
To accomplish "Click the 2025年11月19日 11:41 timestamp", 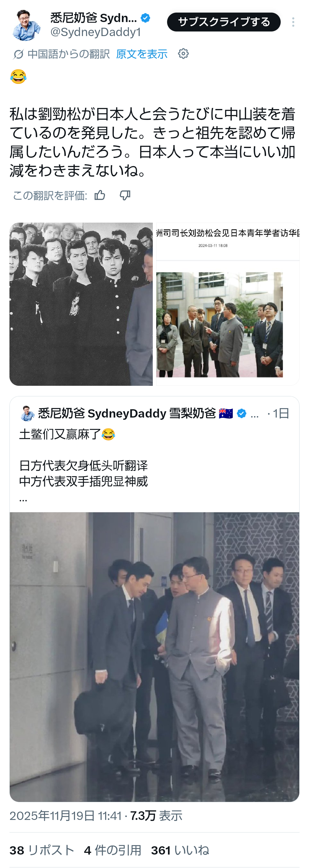I will 65,815.
